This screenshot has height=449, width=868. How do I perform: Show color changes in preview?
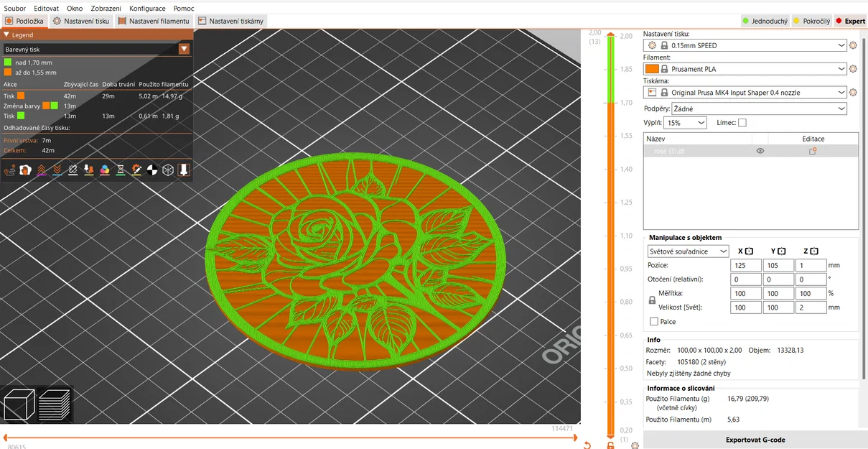click(105, 170)
